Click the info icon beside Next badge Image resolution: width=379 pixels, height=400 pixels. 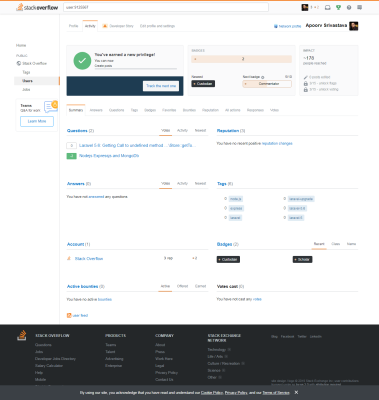pyautogui.click(x=263, y=77)
